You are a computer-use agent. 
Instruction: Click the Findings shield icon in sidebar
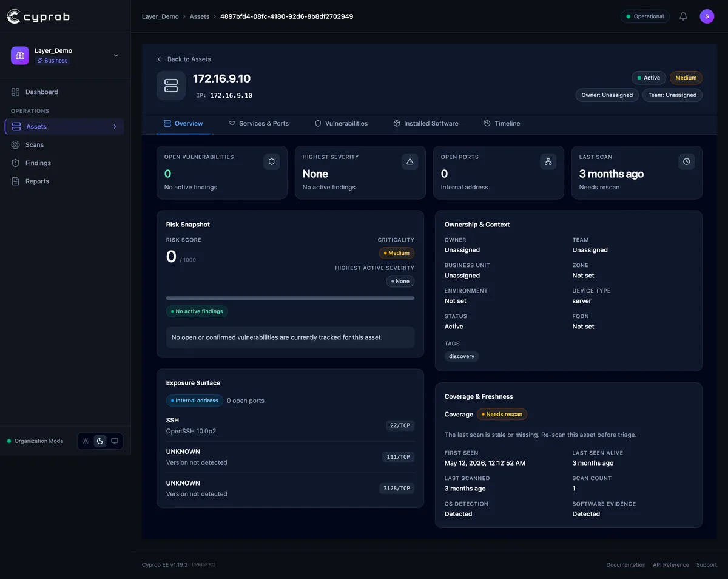[16, 163]
